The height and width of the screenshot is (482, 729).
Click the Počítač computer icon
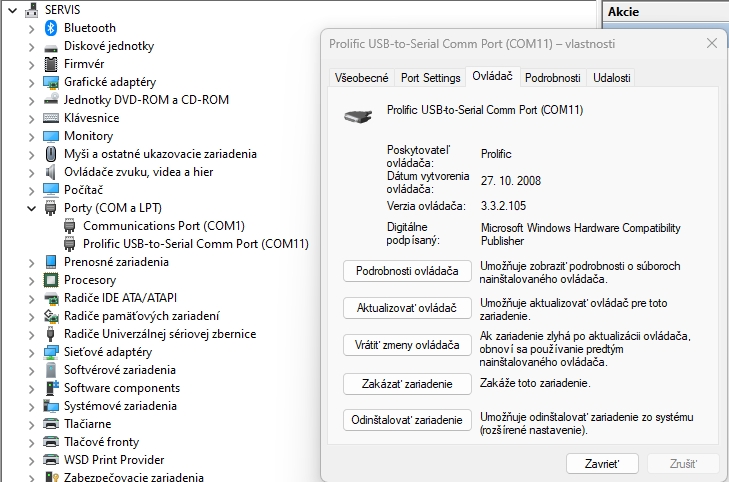[51, 190]
